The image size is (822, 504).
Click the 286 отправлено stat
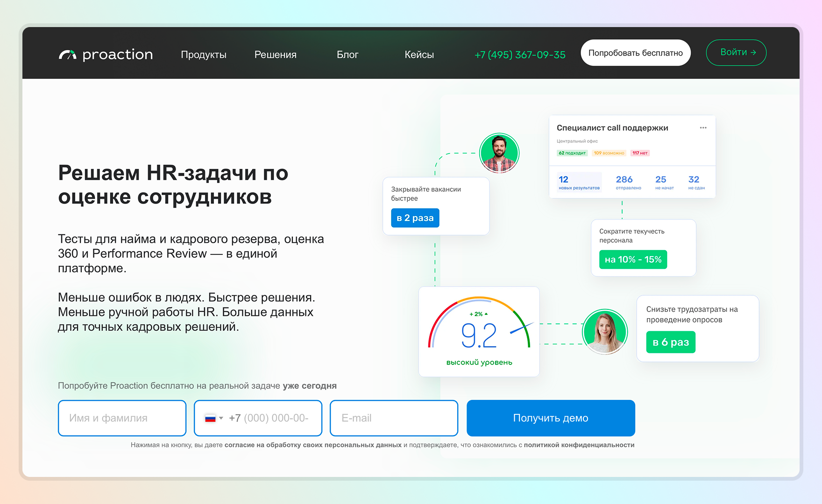(x=628, y=182)
